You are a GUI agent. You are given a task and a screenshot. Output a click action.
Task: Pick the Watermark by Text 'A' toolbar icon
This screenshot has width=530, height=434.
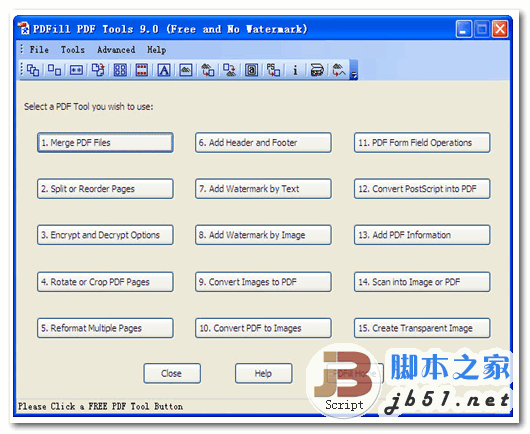164,70
